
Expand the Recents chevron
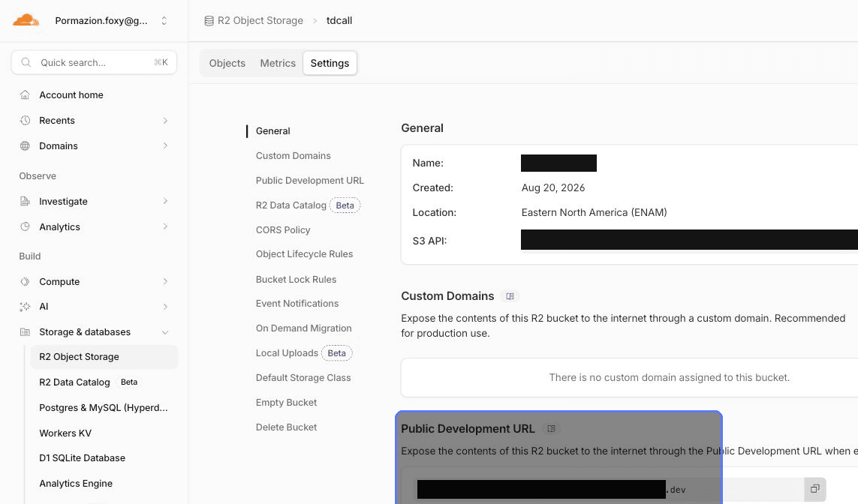pos(165,120)
